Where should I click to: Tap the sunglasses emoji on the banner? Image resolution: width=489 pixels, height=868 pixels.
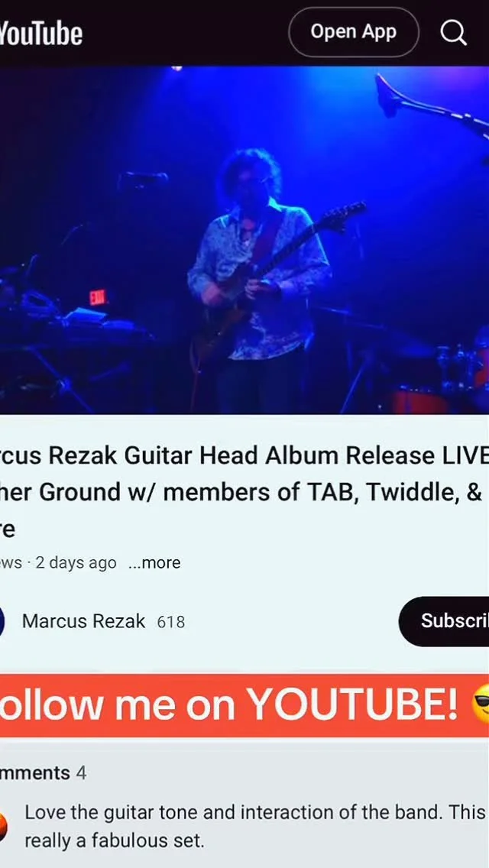[x=480, y=704]
